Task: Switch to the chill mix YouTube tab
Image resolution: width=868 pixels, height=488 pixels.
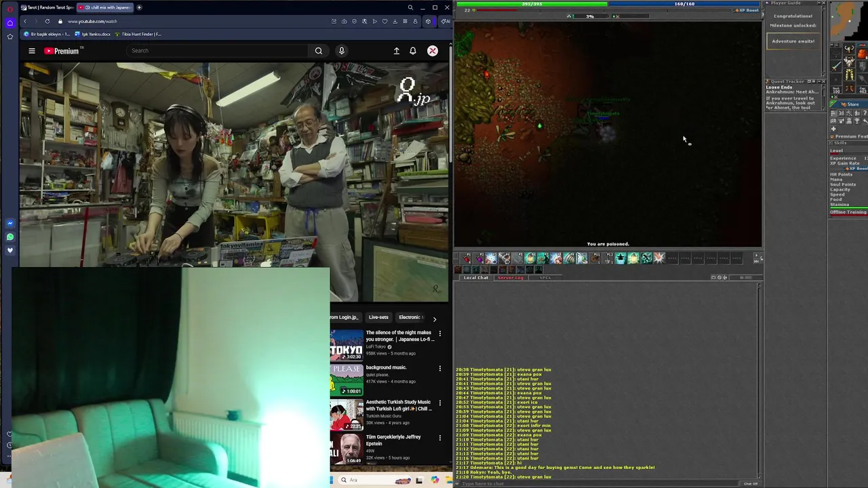Action: coord(104,7)
